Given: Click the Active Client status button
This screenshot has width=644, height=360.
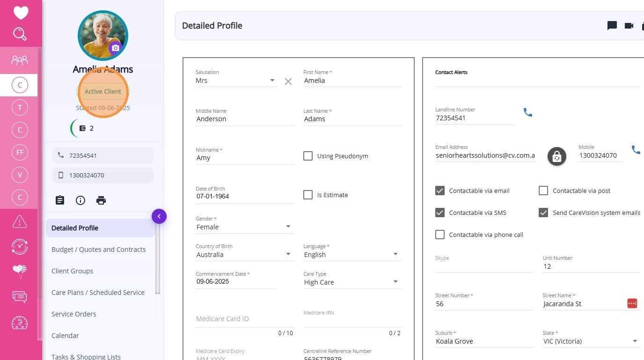Looking at the screenshot, I should (x=103, y=91).
